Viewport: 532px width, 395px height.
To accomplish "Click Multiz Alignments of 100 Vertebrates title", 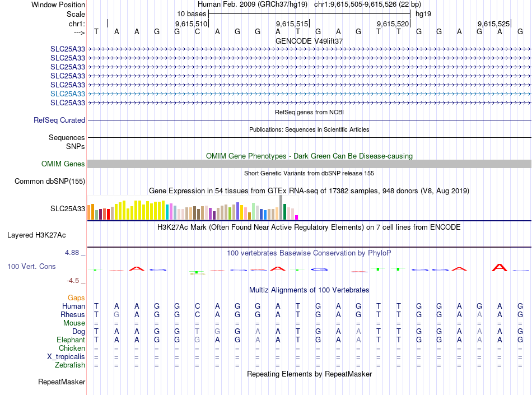I will pyautogui.click(x=309, y=290).
